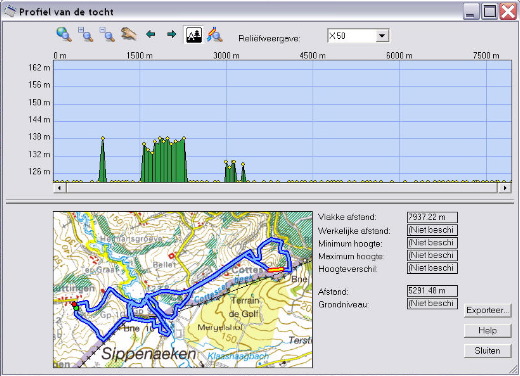Close the window with the red X button

(508, 12)
